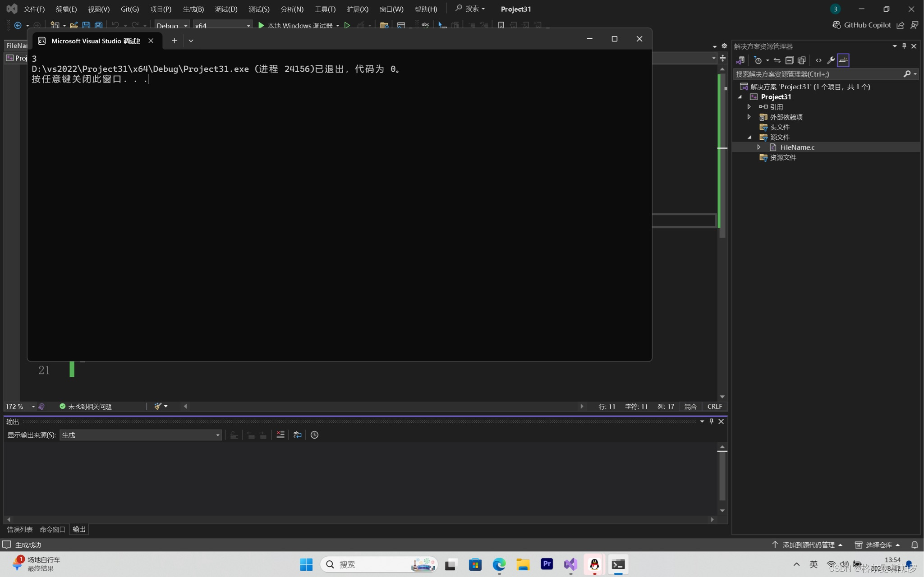Expand the FileName.c node arrow
The width and height of the screenshot is (924, 577).
[x=759, y=147]
